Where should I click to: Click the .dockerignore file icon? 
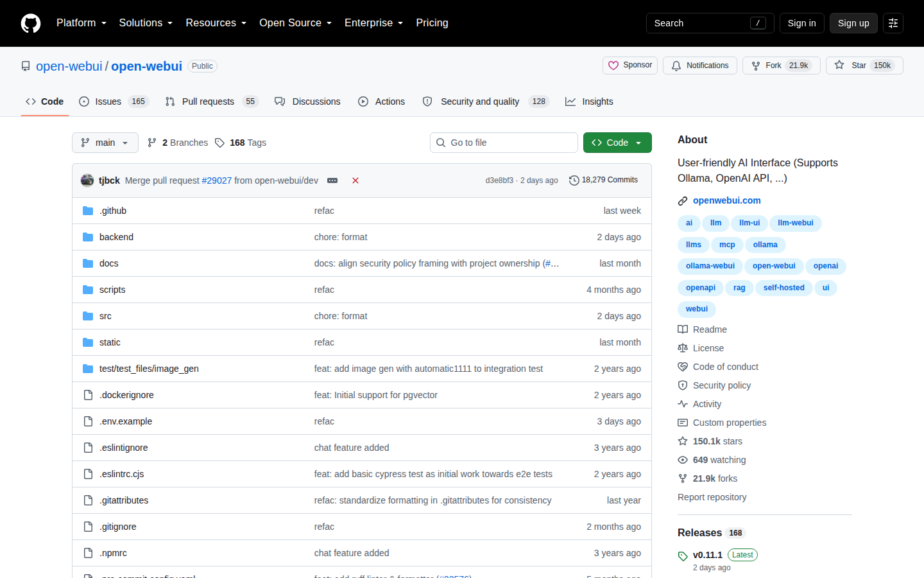[88, 395]
